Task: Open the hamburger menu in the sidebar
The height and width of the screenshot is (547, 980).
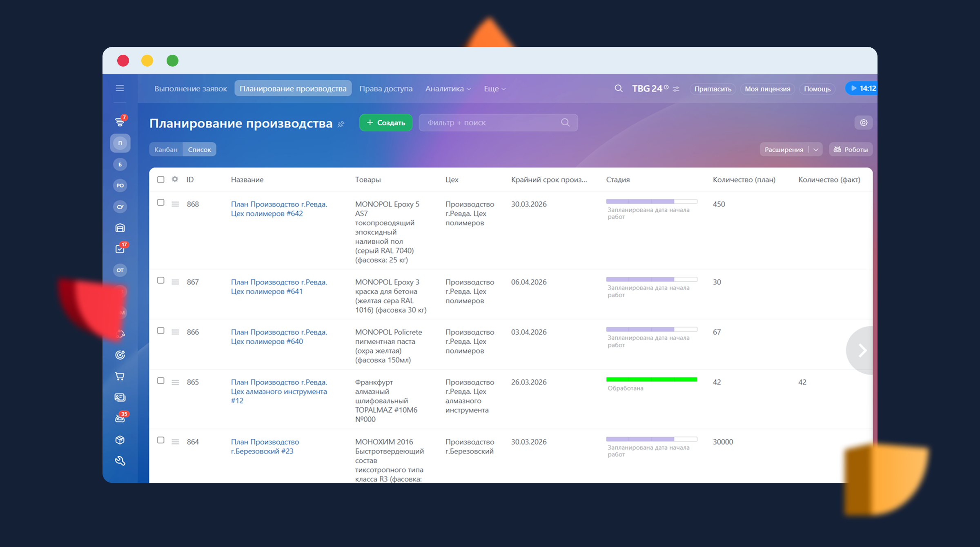Action: [120, 88]
